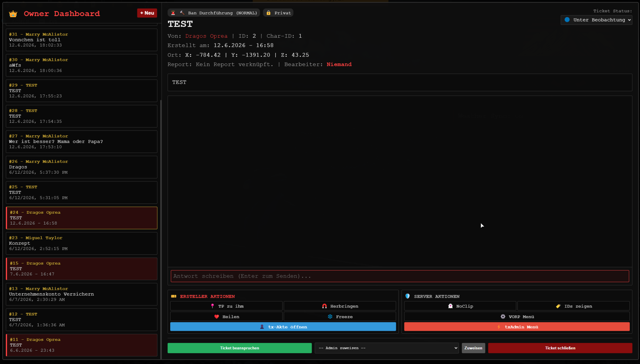Viewport: 640px width, 364px height.
Task: Click the Antwort schreiben reply field
Action: click(400, 276)
